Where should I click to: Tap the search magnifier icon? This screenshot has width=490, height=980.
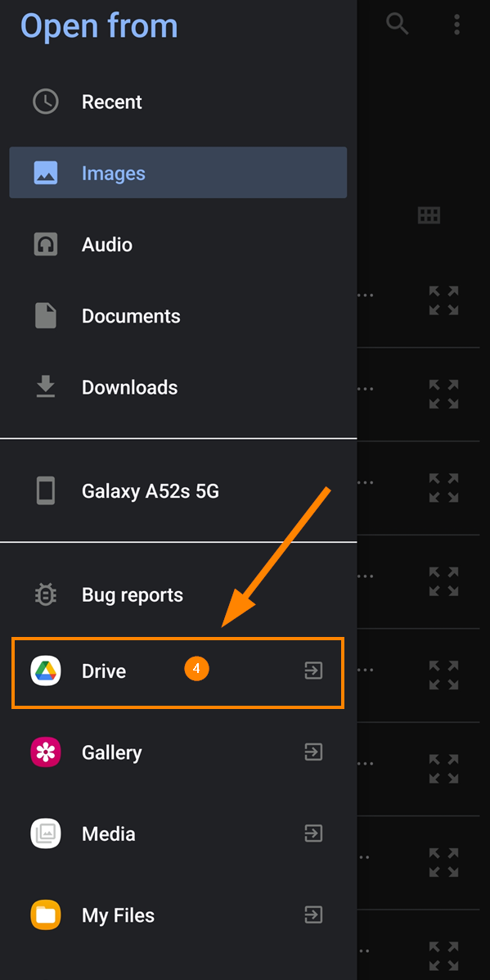pos(397,24)
